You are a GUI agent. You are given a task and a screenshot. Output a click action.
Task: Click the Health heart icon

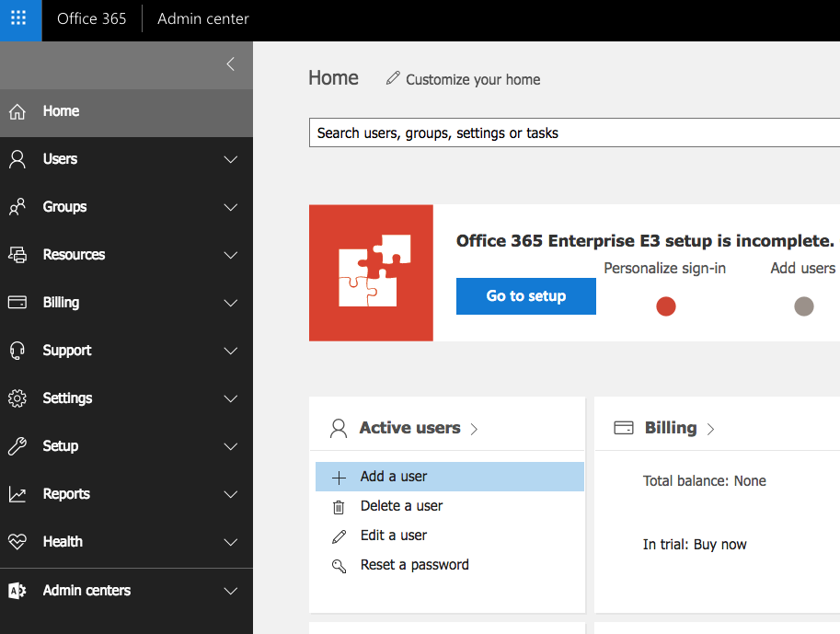click(17, 542)
